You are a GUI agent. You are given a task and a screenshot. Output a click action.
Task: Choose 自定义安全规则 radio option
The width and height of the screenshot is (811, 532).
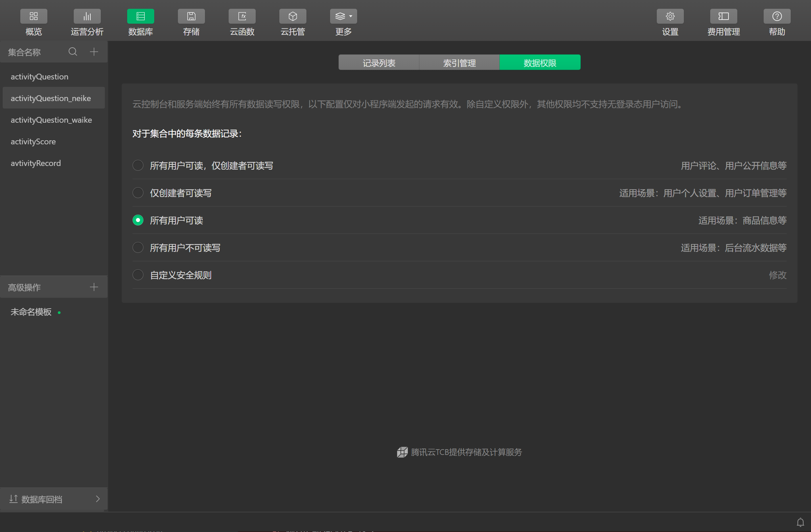click(x=138, y=275)
